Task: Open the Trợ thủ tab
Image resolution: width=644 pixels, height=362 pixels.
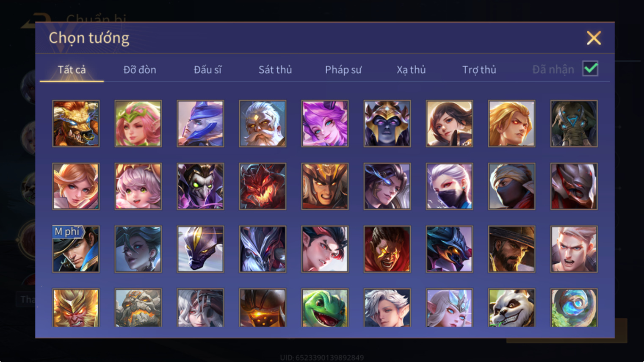Action: pyautogui.click(x=479, y=69)
